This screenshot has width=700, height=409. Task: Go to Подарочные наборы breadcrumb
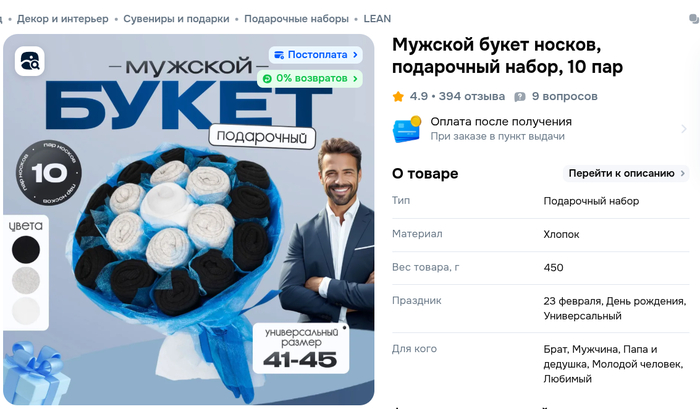[296, 19]
